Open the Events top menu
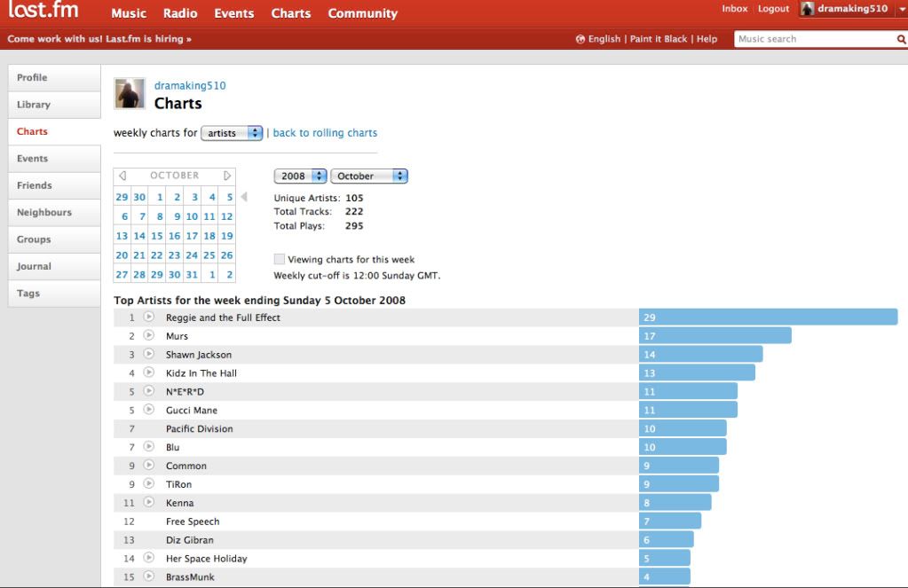This screenshot has height=588, width=908. coord(234,12)
